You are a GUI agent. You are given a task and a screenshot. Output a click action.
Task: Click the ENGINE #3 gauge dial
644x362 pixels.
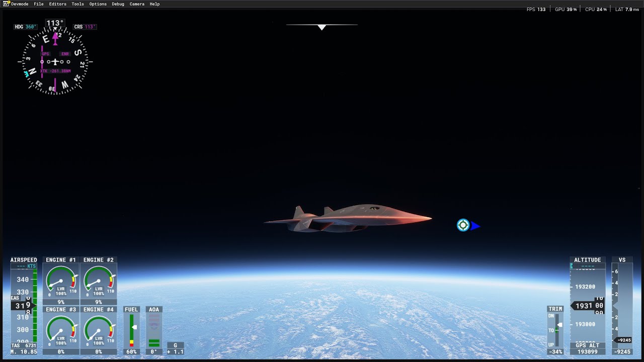pyautogui.click(x=61, y=331)
